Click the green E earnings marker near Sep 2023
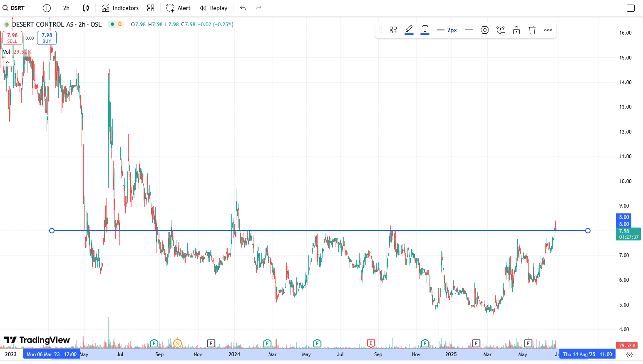The height and width of the screenshot is (364, 643). [x=154, y=343]
